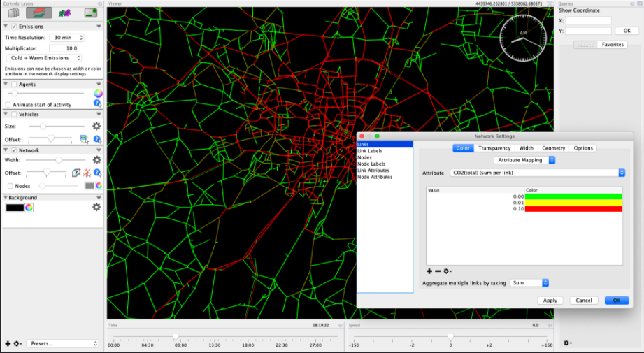The image size is (644, 353).
Task: Select the green agents layer icon
Action: pyautogui.click(x=65, y=13)
